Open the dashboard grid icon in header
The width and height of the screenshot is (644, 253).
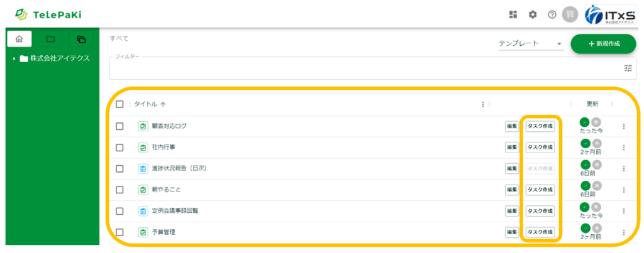[513, 14]
